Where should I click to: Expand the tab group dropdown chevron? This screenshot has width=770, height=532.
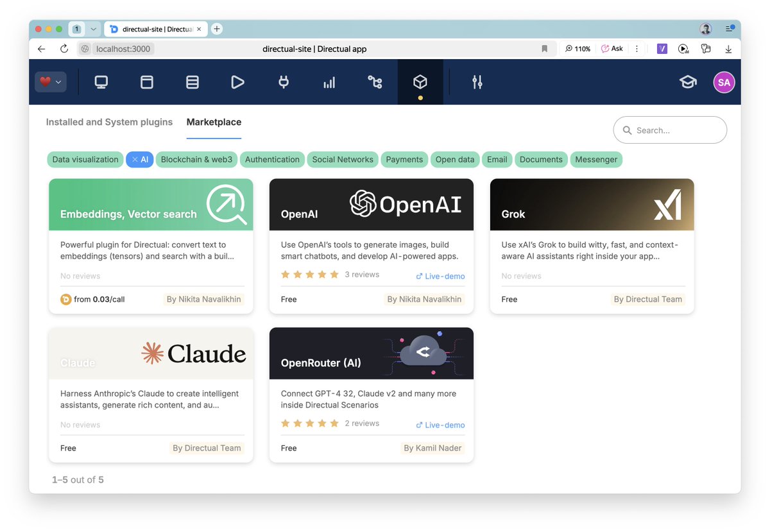pos(93,29)
